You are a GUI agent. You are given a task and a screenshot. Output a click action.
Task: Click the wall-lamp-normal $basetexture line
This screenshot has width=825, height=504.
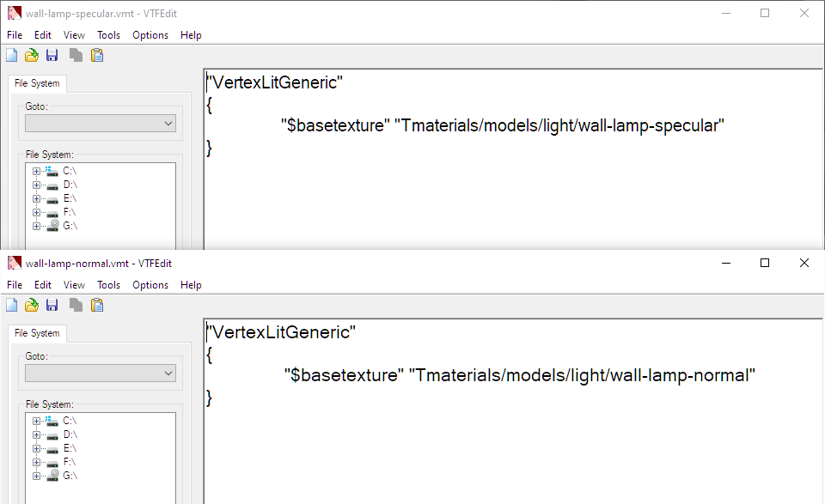[520, 375]
